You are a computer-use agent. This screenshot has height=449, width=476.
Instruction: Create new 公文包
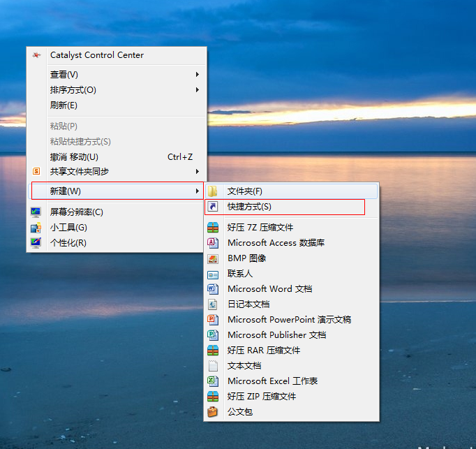[292, 412]
